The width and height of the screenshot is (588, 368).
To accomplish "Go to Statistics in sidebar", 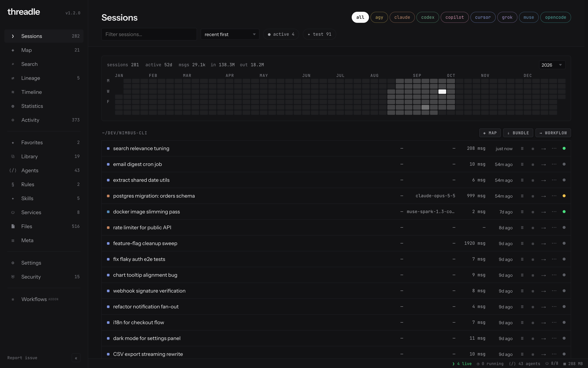I will [x=44, y=106].
